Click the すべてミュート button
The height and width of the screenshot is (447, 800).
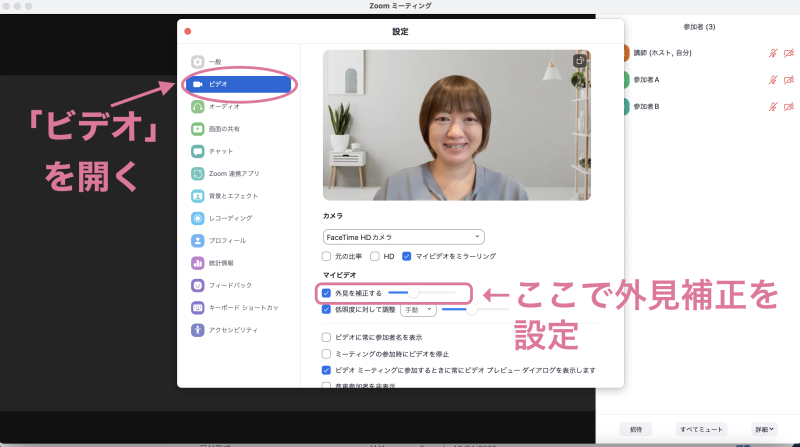[702, 429]
